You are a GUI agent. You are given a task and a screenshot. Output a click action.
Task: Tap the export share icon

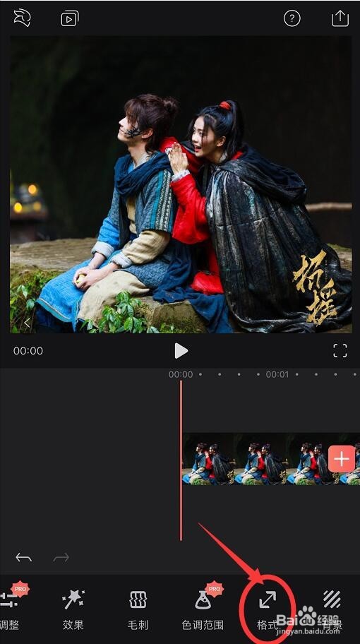coord(340,18)
